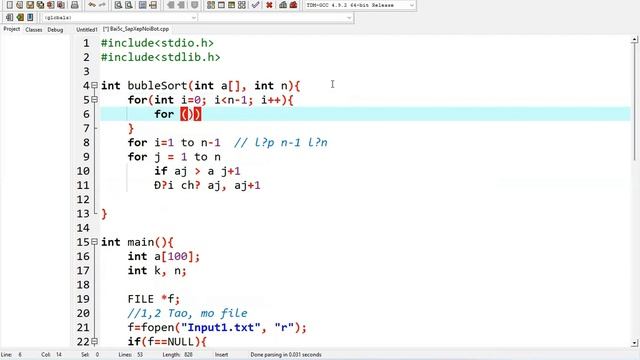The image size is (640, 360).
Task: Click the Go to line icon
Action: (x=153, y=5)
